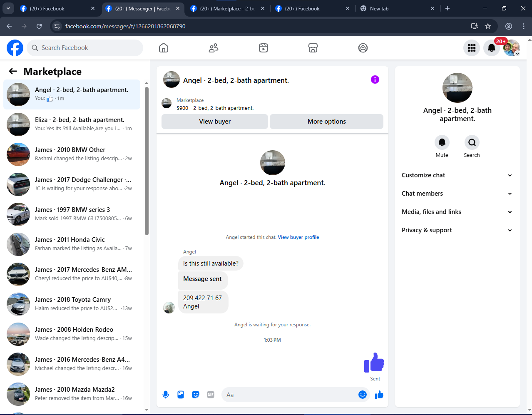Record a voice clip with microphone icon
The height and width of the screenshot is (415, 532).
coord(166,395)
